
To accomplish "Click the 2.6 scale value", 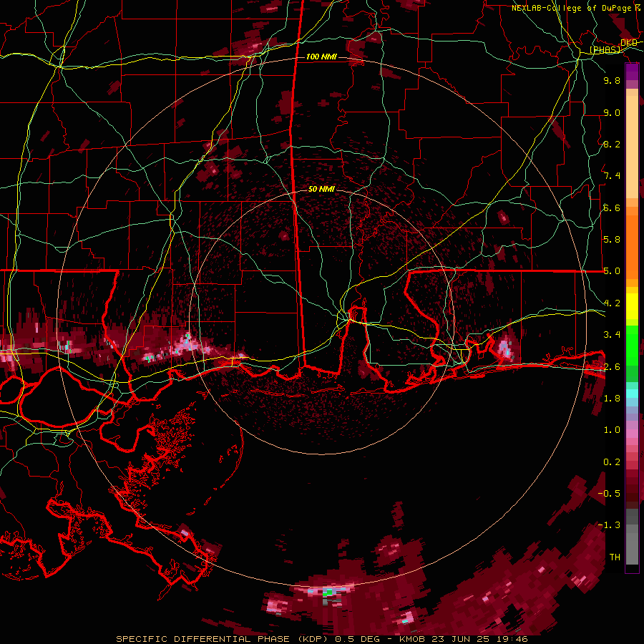I will pos(612,367).
